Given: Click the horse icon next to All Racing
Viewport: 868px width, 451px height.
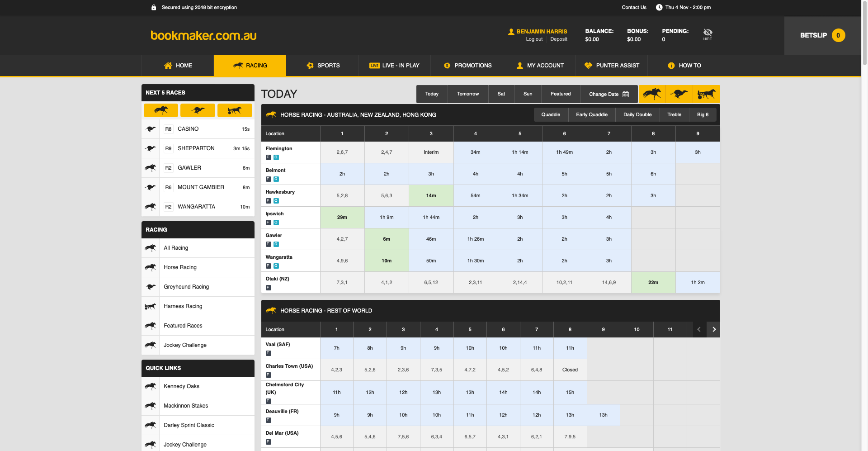Looking at the screenshot, I should [151, 248].
